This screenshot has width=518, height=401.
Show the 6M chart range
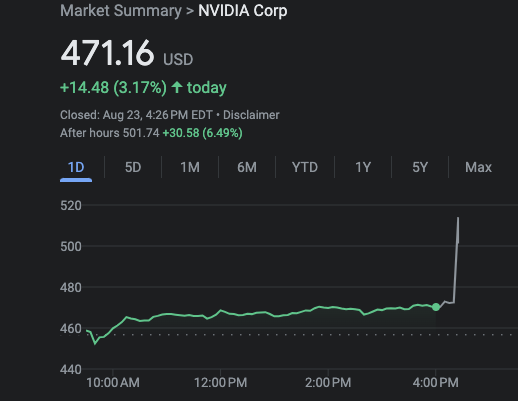(247, 167)
